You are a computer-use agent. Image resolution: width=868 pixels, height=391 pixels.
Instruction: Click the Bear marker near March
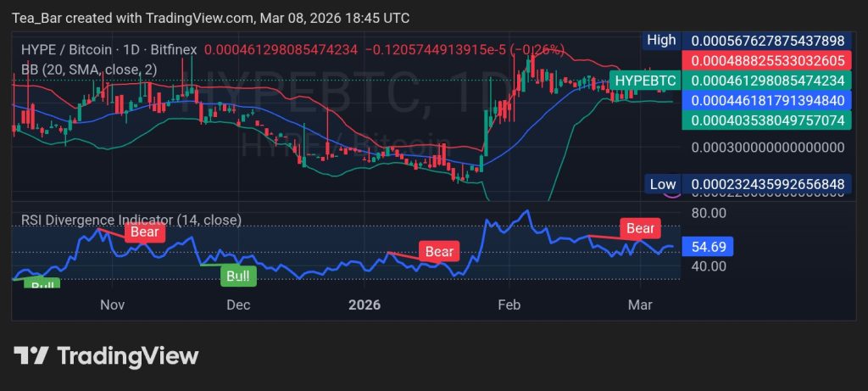coord(640,228)
